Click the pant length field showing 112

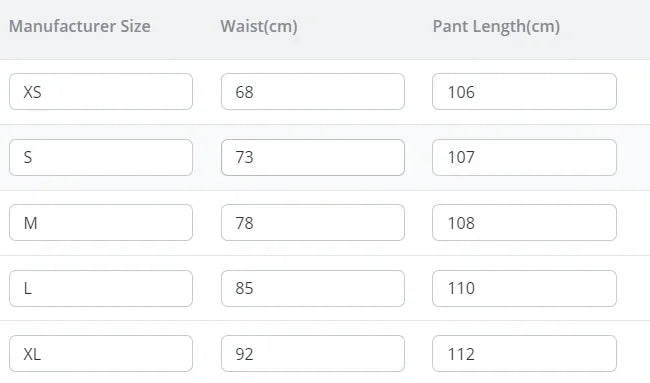click(524, 354)
